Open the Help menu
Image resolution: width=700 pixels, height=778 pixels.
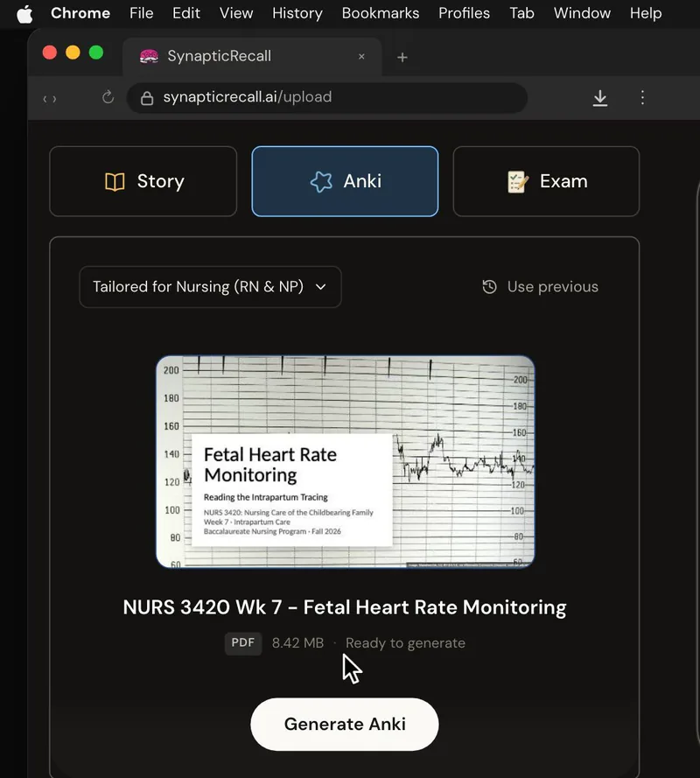click(x=646, y=13)
